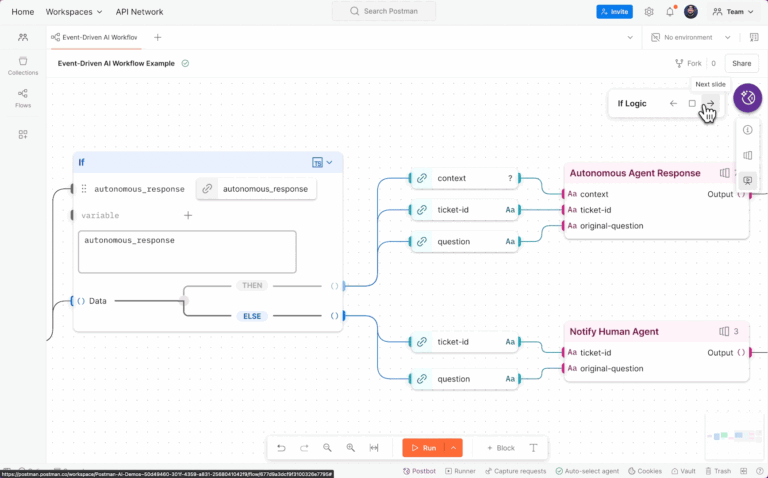Select the ELSE branch label
This screenshot has height=478, width=768.
pyautogui.click(x=252, y=316)
